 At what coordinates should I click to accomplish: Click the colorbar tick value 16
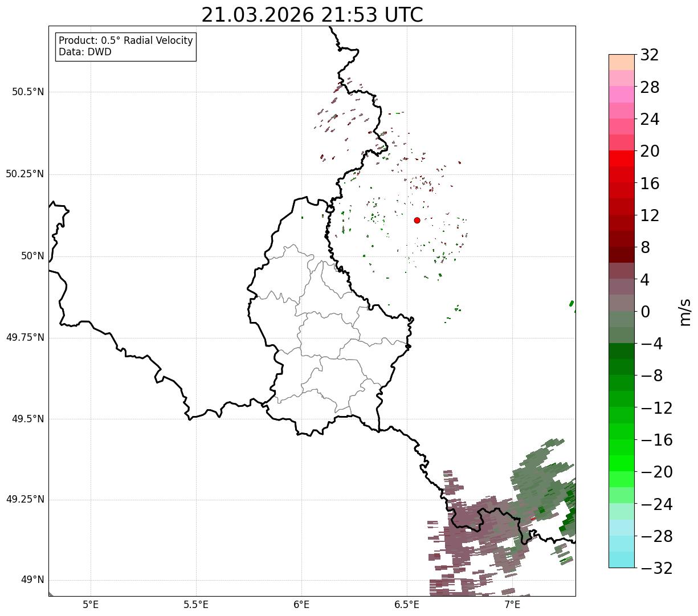click(650, 183)
